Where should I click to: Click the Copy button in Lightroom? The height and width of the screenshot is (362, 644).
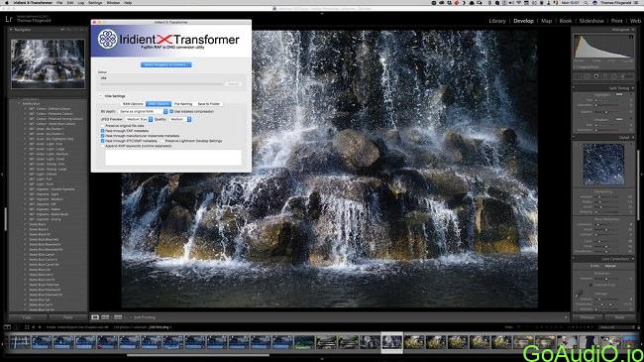[27, 317]
